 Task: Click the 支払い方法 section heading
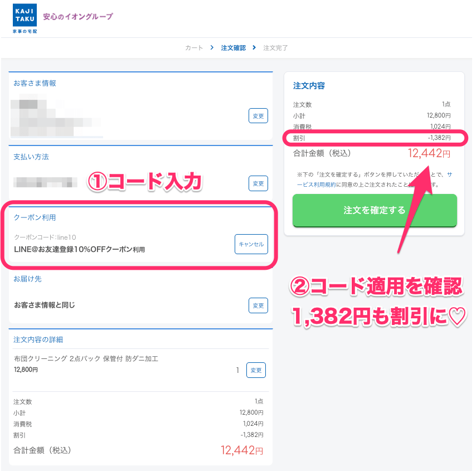tap(31, 157)
